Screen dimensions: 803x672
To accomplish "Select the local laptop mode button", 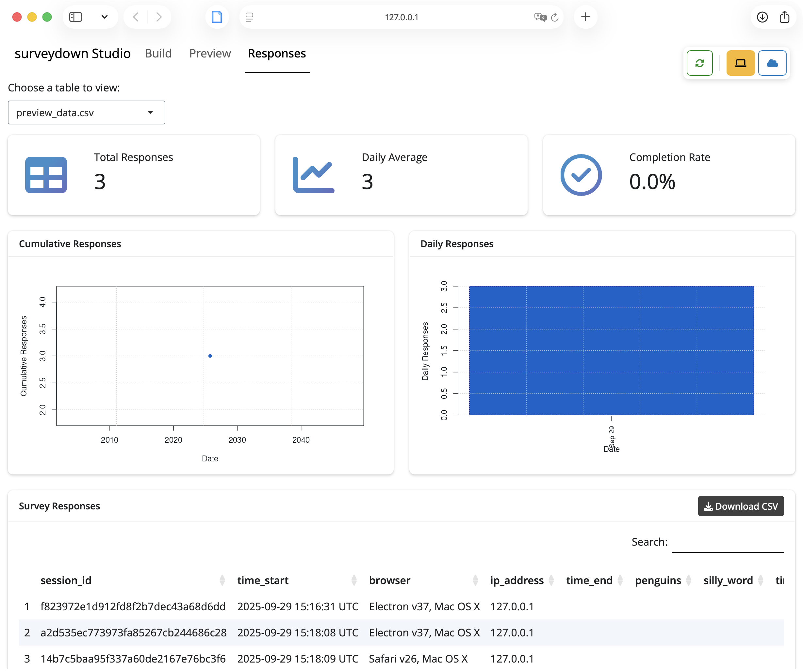I will tap(740, 63).
